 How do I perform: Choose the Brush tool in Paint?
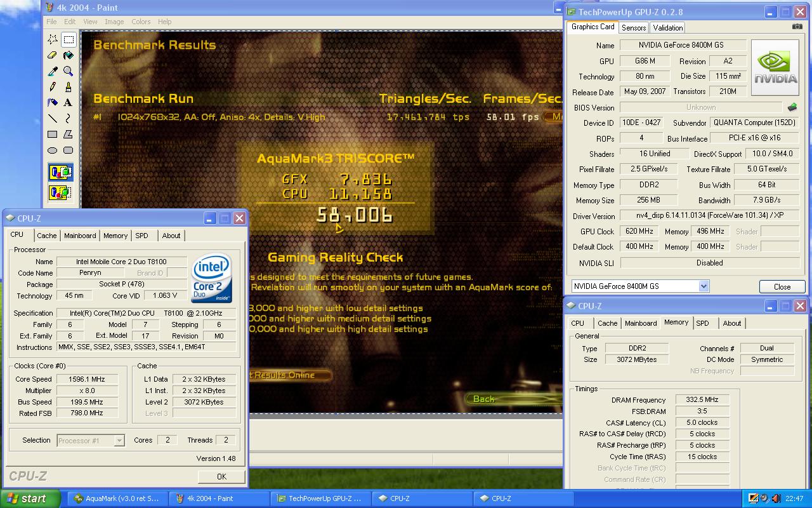pyautogui.click(x=69, y=87)
